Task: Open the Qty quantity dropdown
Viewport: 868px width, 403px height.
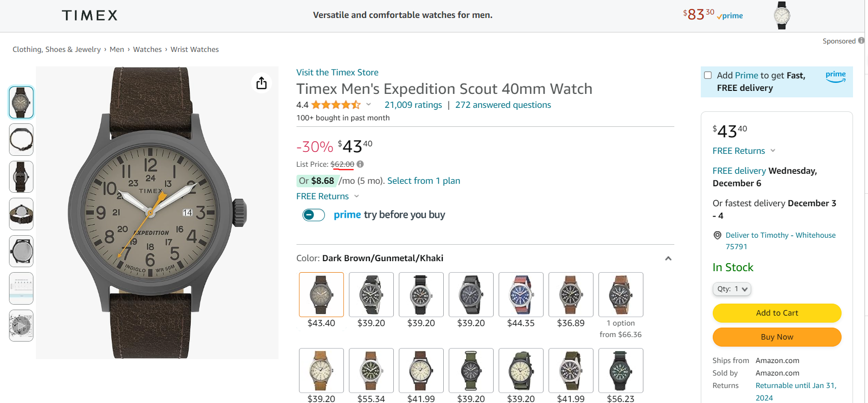Action: click(732, 289)
